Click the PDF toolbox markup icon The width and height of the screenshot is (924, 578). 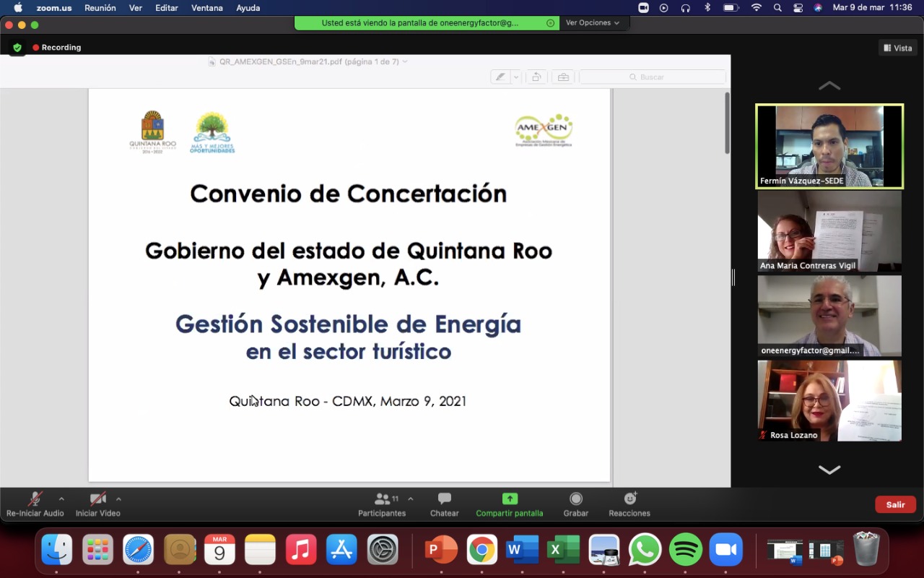[x=563, y=77]
